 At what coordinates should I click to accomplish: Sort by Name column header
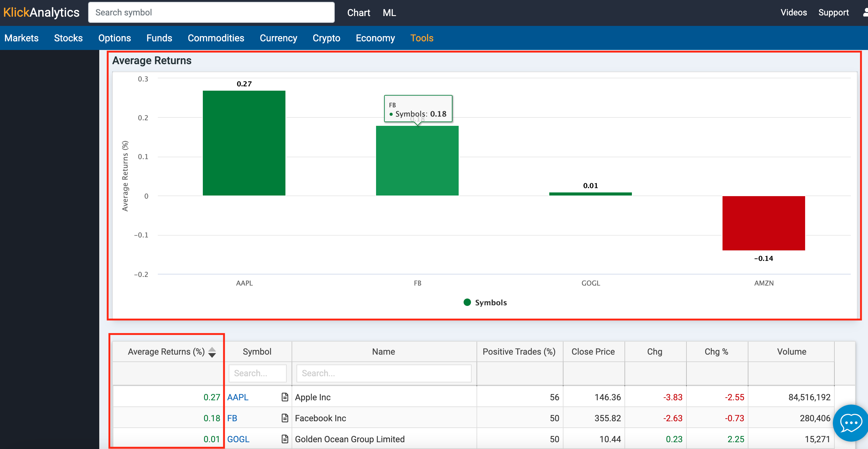pos(383,352)
